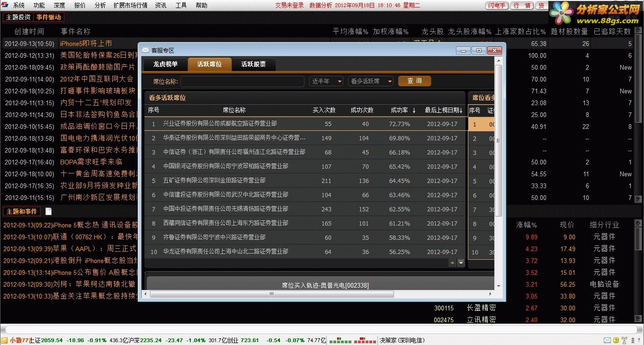Select the 事件驱动 tab
This screenshot has height=345, width=644.
point(49,17)
